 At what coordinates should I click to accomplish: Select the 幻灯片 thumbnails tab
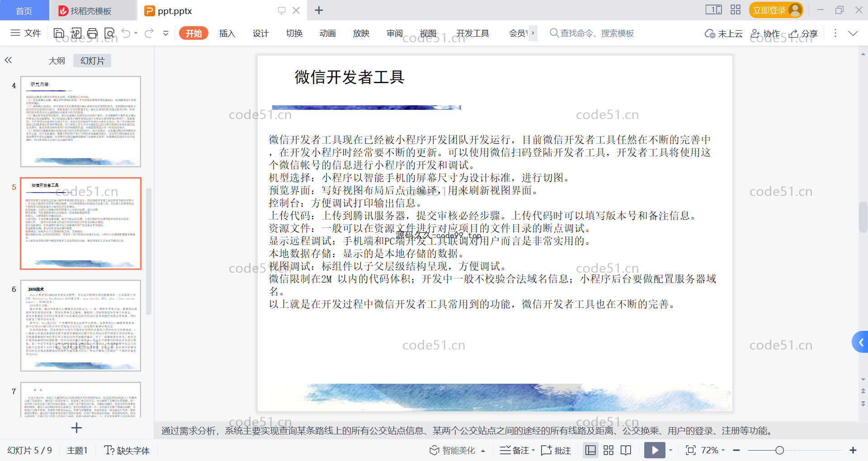click(x=92, y=61)
